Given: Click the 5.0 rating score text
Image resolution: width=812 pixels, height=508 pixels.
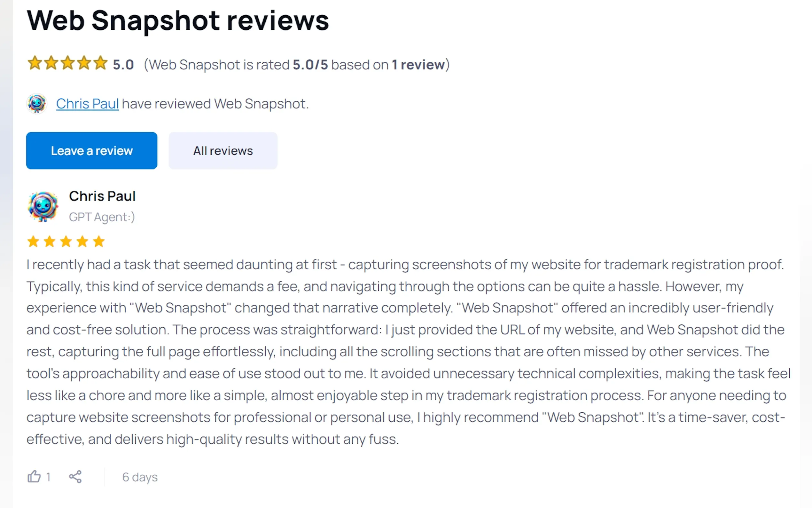Looking at the screenshot, I should click(123, 65).
